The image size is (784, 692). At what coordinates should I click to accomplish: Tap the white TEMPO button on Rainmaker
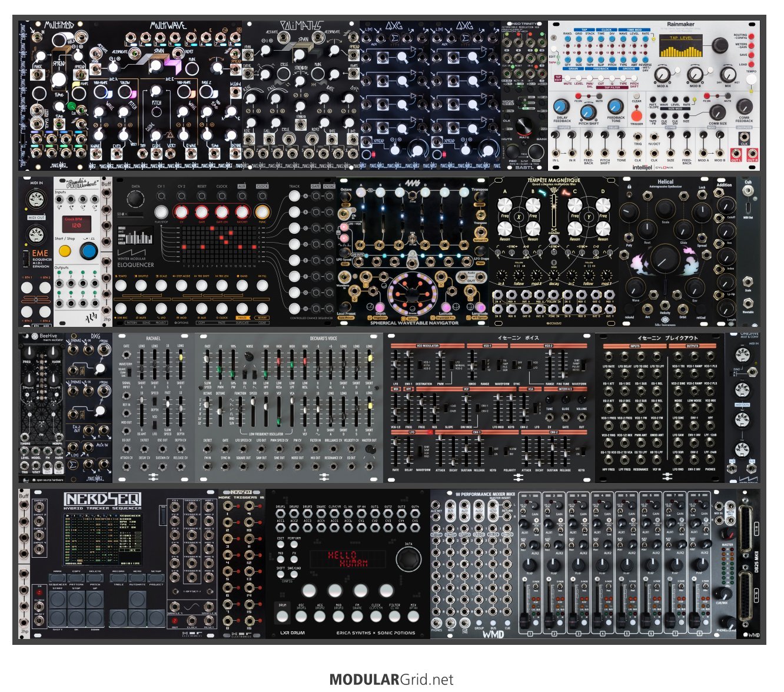pyautogui.click(x=752, y=80)
